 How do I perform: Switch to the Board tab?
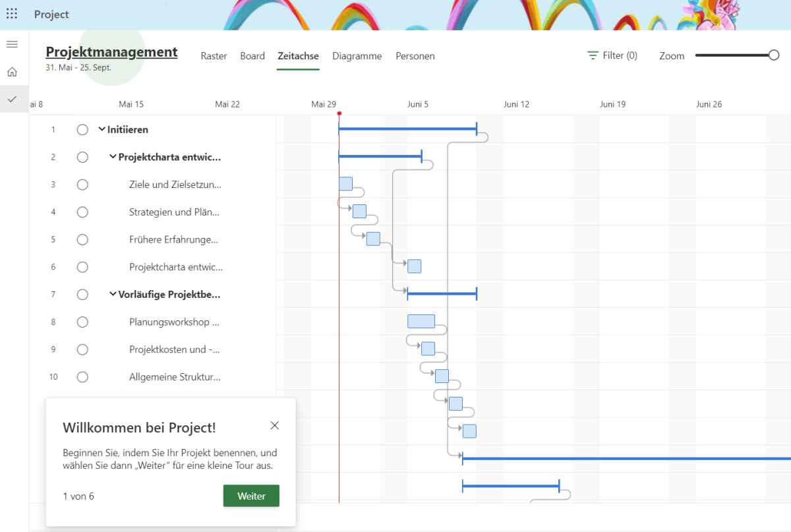(x=252, y=56)
